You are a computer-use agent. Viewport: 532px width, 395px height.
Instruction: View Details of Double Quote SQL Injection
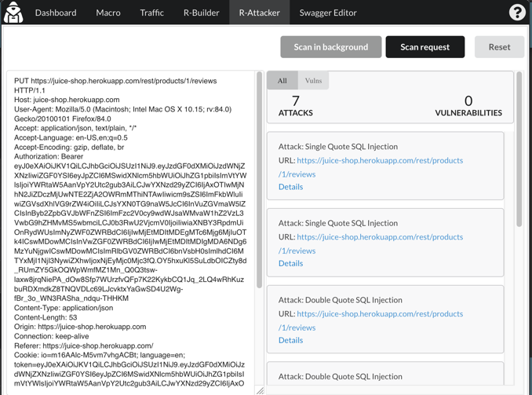[x=290, y=340]
